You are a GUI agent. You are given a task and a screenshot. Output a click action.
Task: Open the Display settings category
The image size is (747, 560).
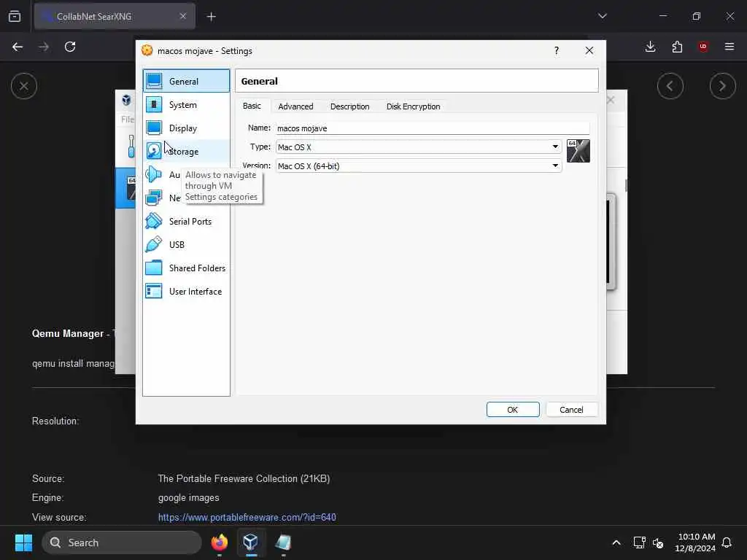186,128
